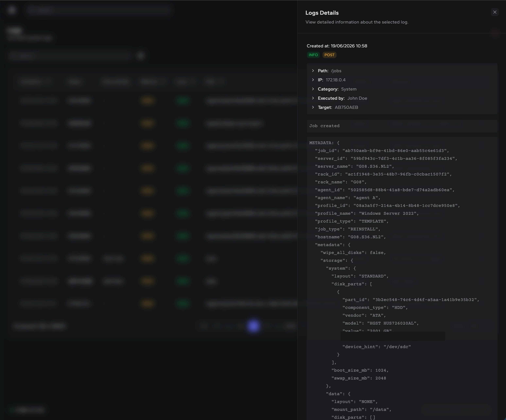Click the highlighted pagination page button
506x420 pixels.
tap(253, 326)
